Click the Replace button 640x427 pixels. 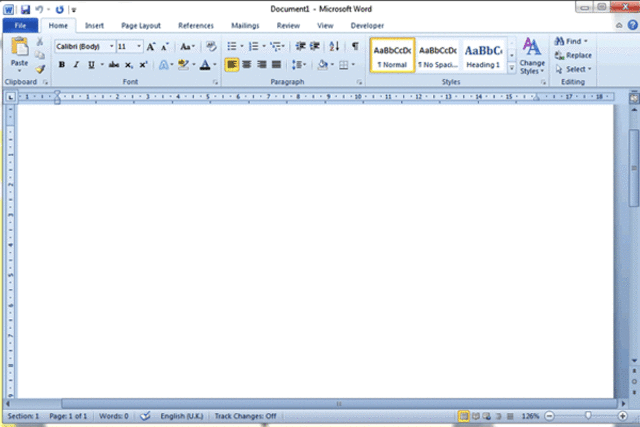tap(573, 55)
